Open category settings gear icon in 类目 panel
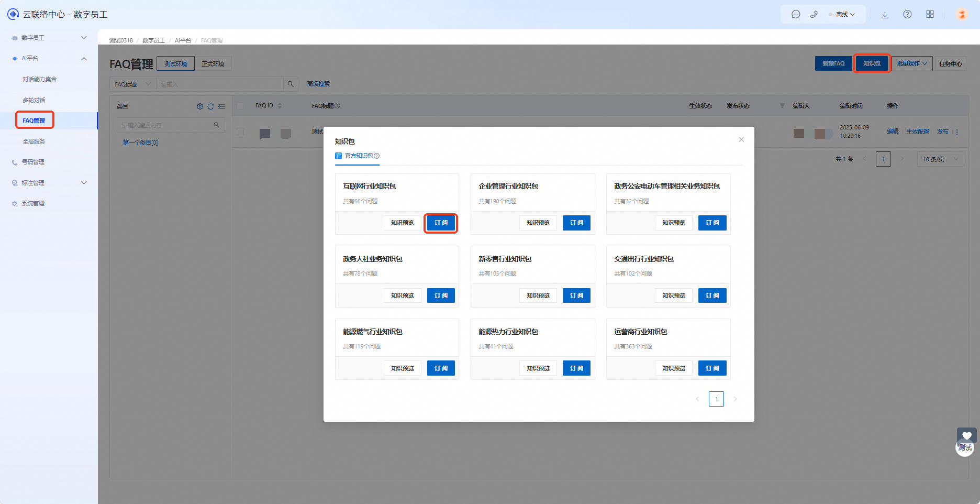This screenshot has height=504, width=980. 200,106
